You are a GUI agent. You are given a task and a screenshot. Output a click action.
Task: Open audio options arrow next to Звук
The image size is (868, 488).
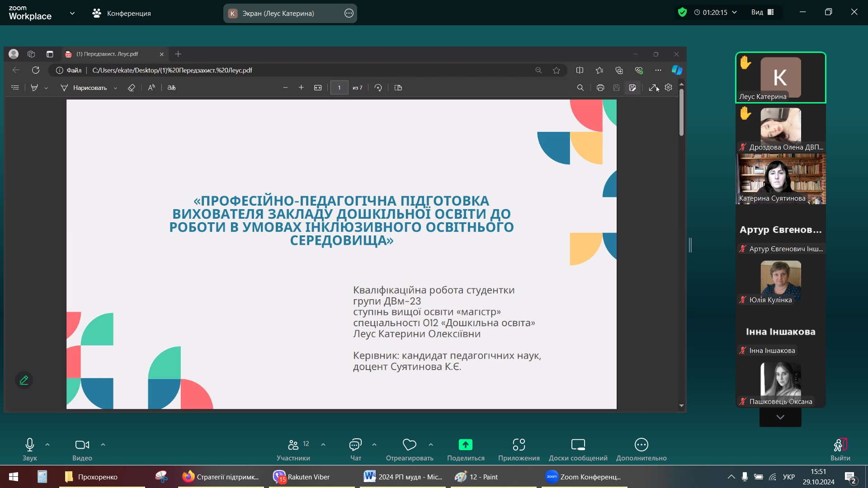coord(47,445)
